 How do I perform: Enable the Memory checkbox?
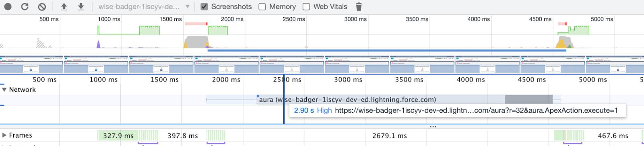pyautogui.click(x=262, y=6)
